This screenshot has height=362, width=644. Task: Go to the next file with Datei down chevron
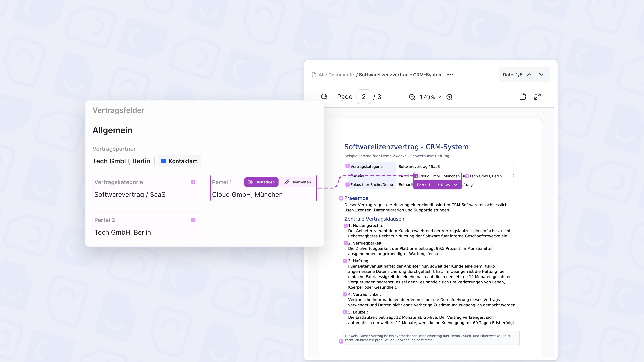click(x=541, y=75)
